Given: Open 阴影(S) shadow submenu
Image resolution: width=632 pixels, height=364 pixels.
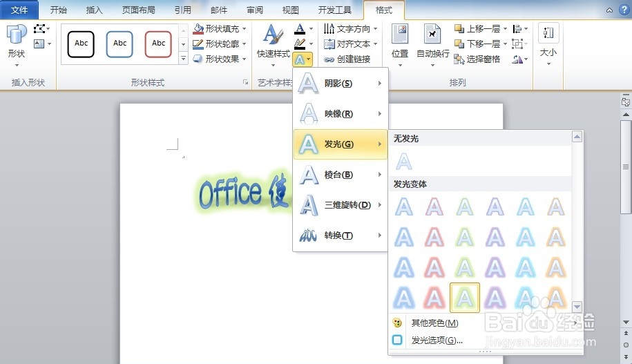Looking at the screenshot, I should (341, 84).
